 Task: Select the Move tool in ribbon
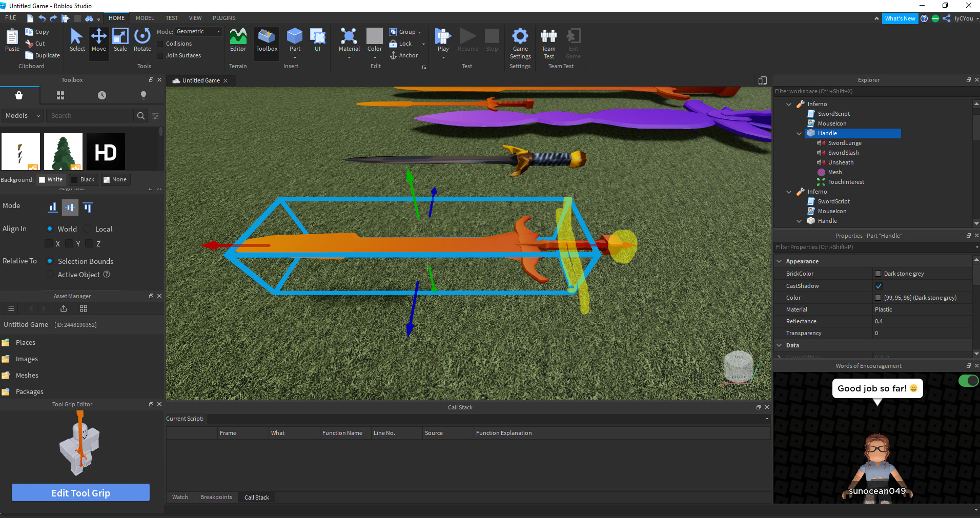coord(98,40)
